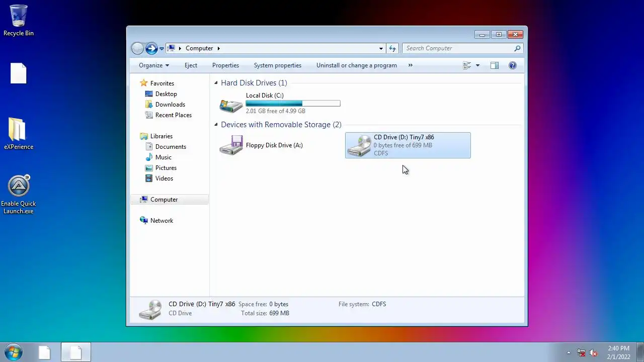Open Documents library
The height and width of the screenshot is (362, 644).
coord(171,147)
